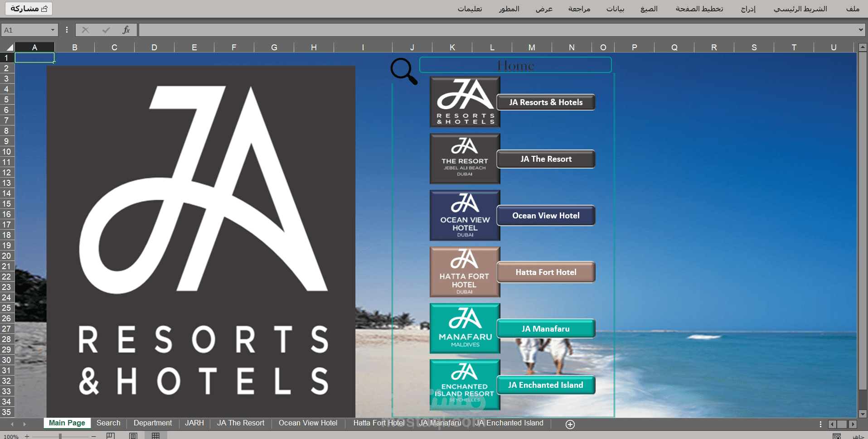Select the row 17 header

tap(7, 225)
